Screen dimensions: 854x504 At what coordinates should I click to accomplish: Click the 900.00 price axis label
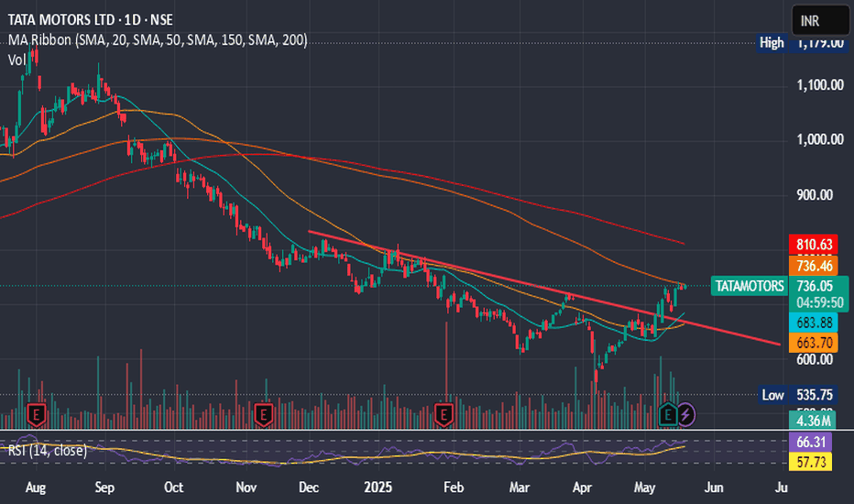click(x=815, y=195)
